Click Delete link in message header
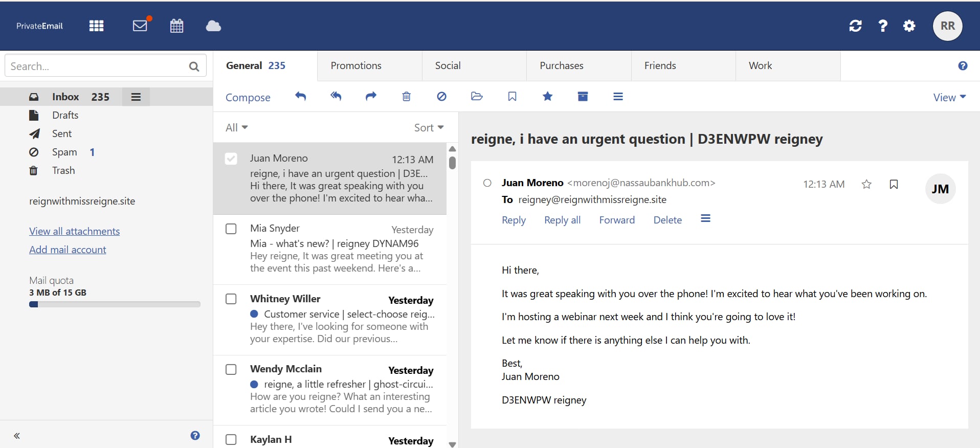The image size is (980, 448). [x=667, y=220]
